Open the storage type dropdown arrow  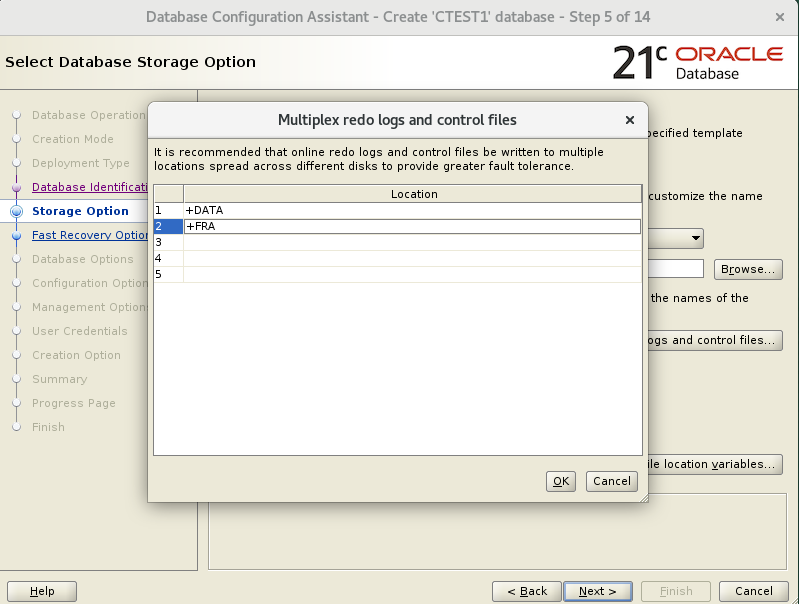[696, 238]
